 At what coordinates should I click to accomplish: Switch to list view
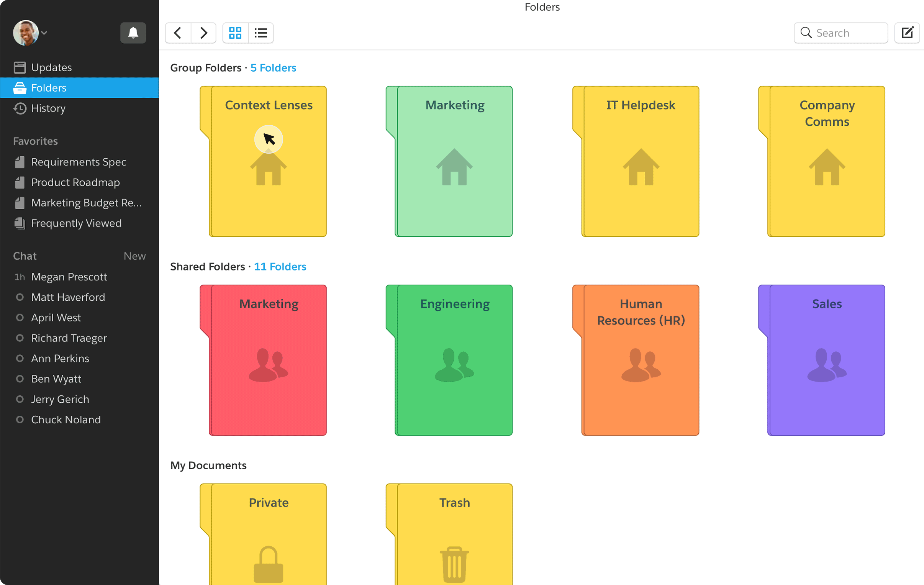point(261,33)
